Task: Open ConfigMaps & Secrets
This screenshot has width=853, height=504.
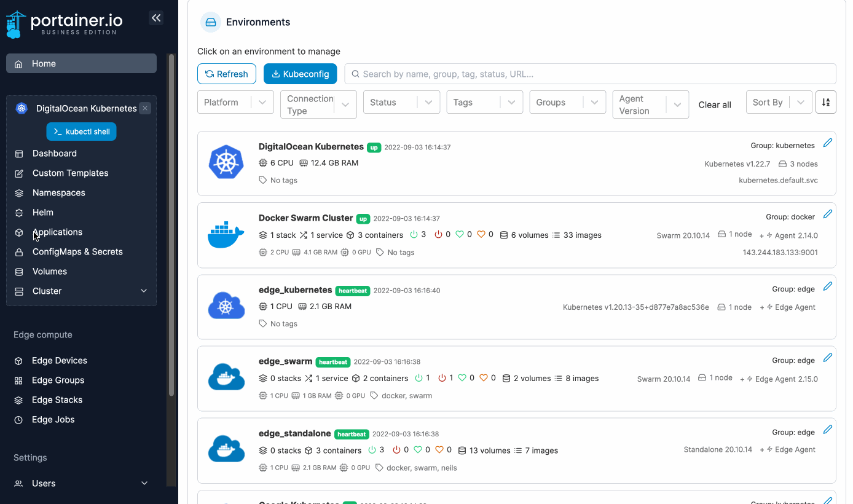Action: [x=77, y=252]
